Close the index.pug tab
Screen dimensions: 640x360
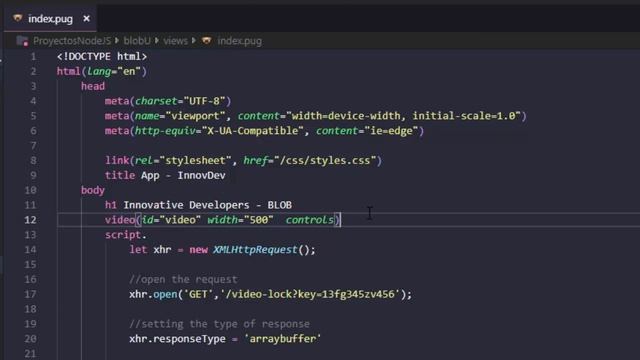pos(86,19)
